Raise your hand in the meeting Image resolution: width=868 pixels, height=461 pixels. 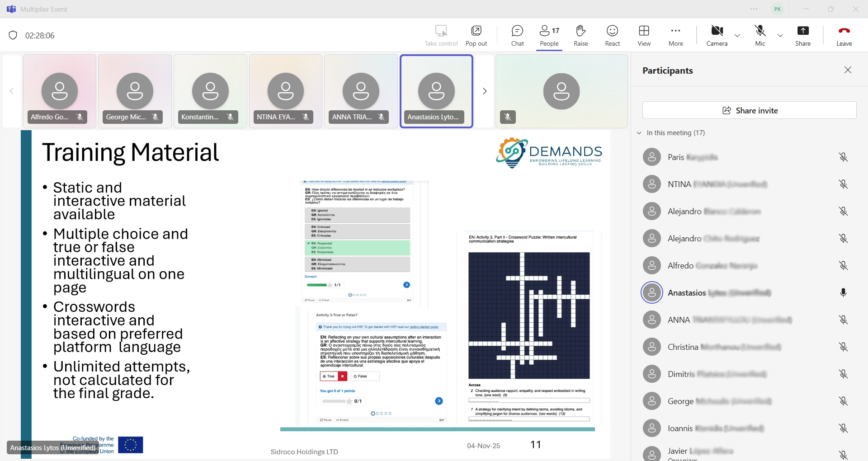(x=580, y=35)
